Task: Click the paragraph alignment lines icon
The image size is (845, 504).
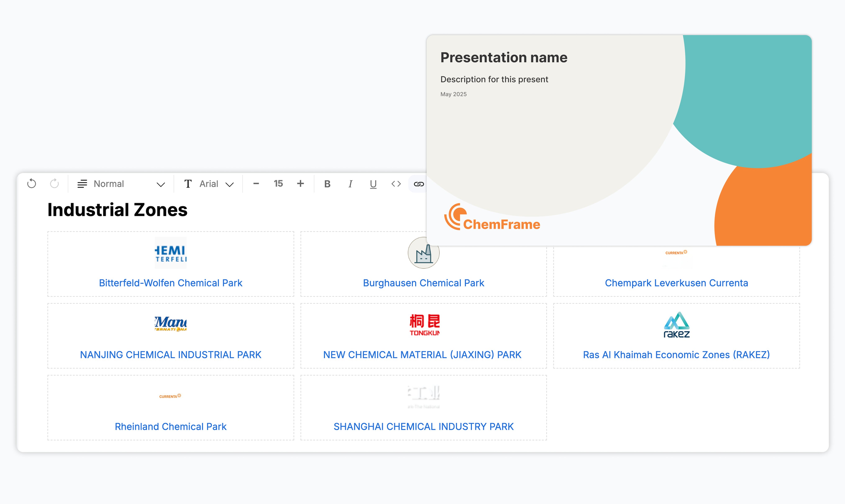Action: 82,184
